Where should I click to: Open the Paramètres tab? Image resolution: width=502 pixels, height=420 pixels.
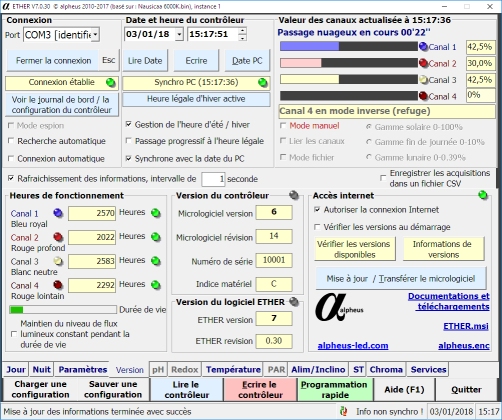click(82, 370)
